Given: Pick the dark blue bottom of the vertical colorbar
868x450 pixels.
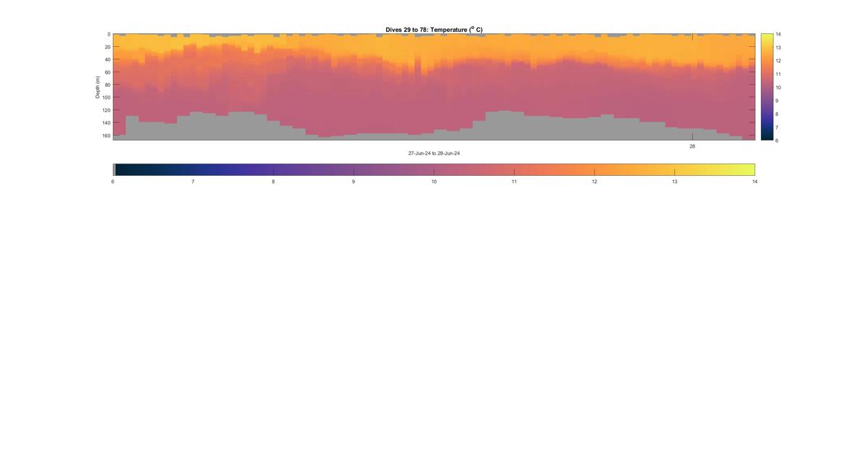Looking at the screenshot, I should pyautogui.click(x=767, y=137).
